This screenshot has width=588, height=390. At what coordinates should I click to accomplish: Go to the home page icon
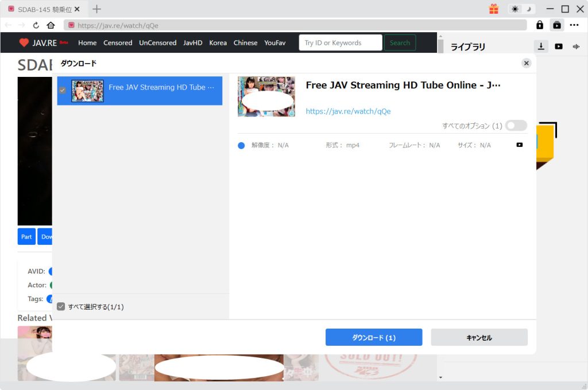(51, 25)
